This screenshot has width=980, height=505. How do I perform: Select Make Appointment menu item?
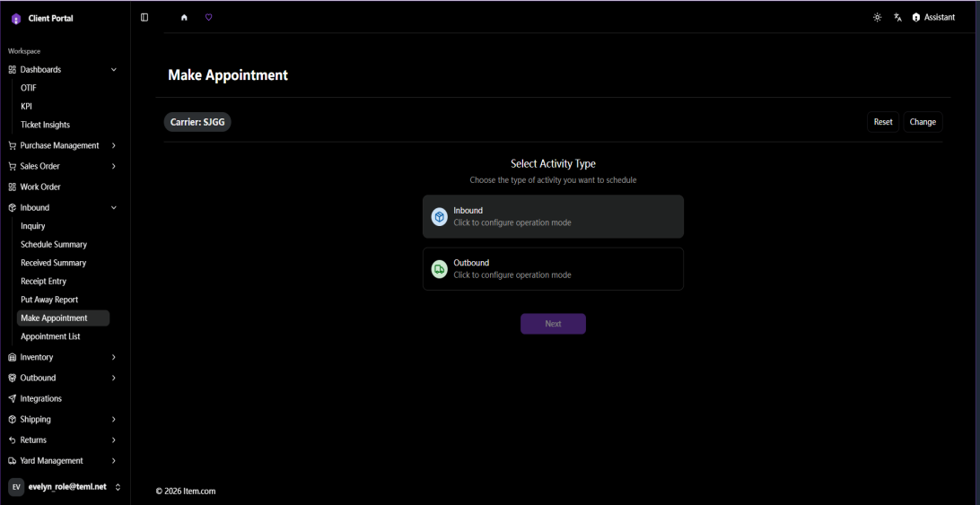click(x=63, y=318)
